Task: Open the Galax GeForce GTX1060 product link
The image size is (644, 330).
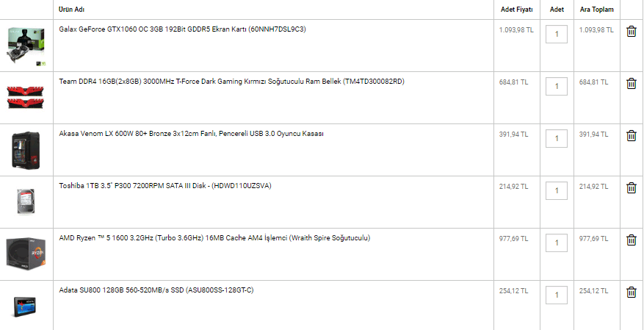Action: 182,29
